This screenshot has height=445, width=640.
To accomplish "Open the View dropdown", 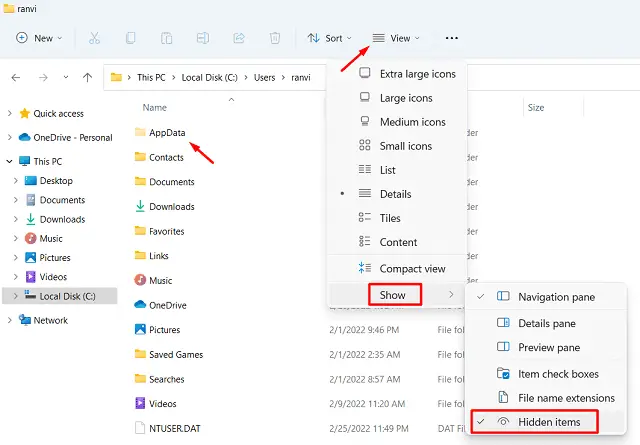I will [396, 38].
